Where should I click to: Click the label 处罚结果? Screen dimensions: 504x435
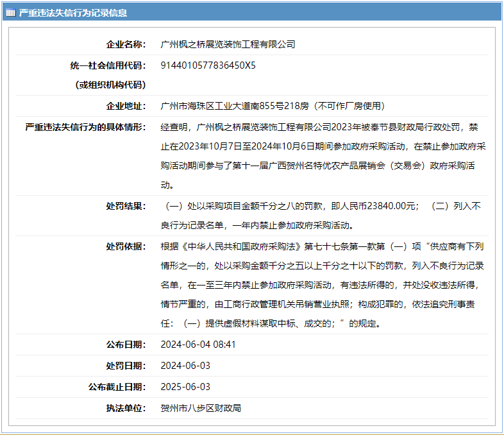point(126,206)
